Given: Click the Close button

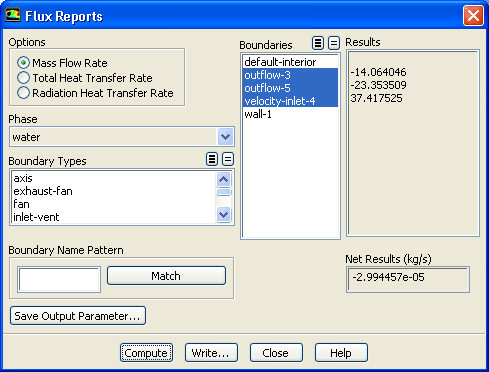Looking at the screenshot, I should point(276,353).
